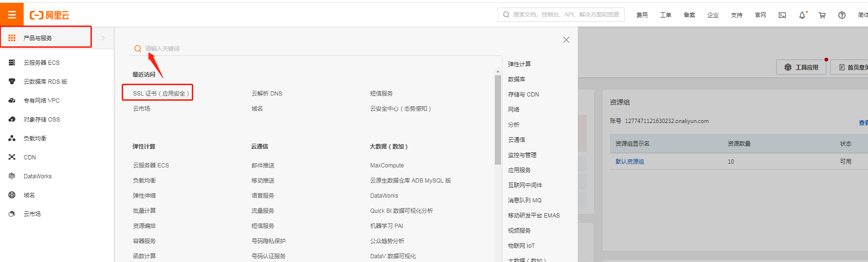
Task: Open the help question mark icon
Action: pos(842,15)
